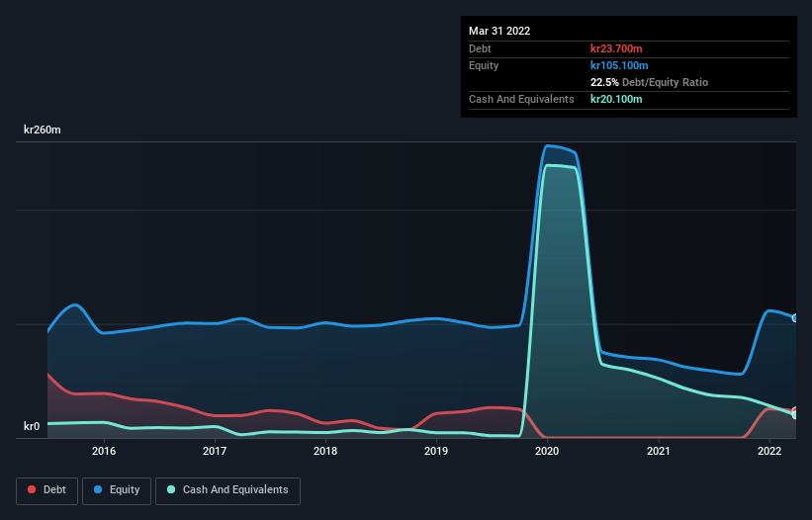
Task: Click the 2022 x-axis label
Action: point(769,451)
